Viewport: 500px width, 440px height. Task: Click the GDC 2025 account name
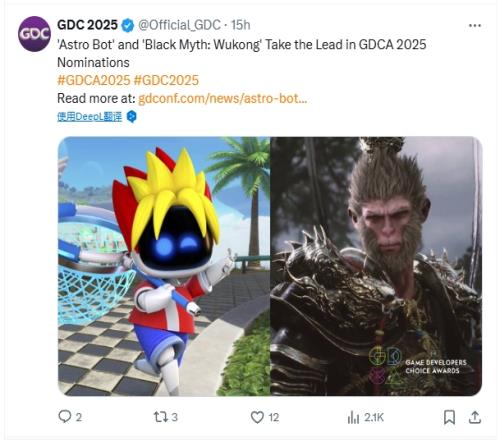[87, 25]
